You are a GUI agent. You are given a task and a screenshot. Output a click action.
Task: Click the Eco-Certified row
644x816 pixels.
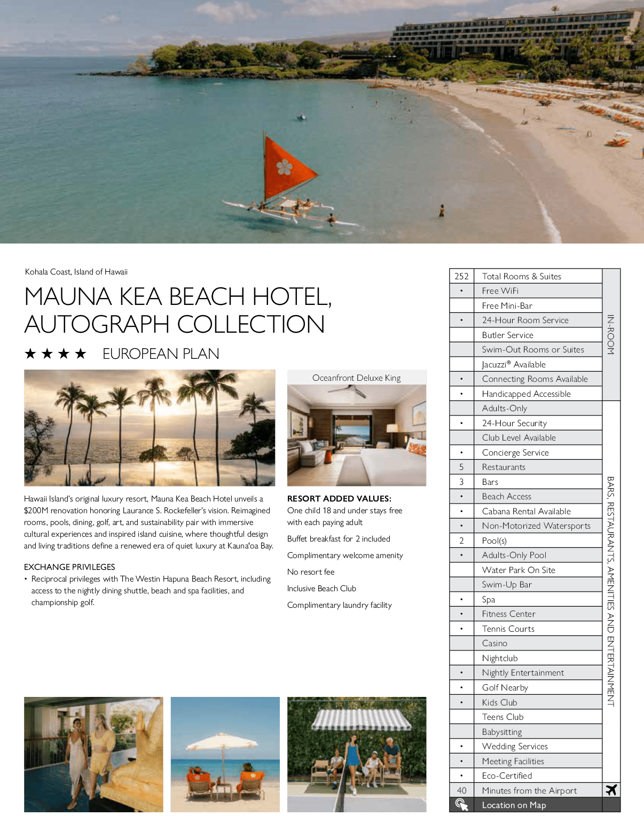point(526,775)
